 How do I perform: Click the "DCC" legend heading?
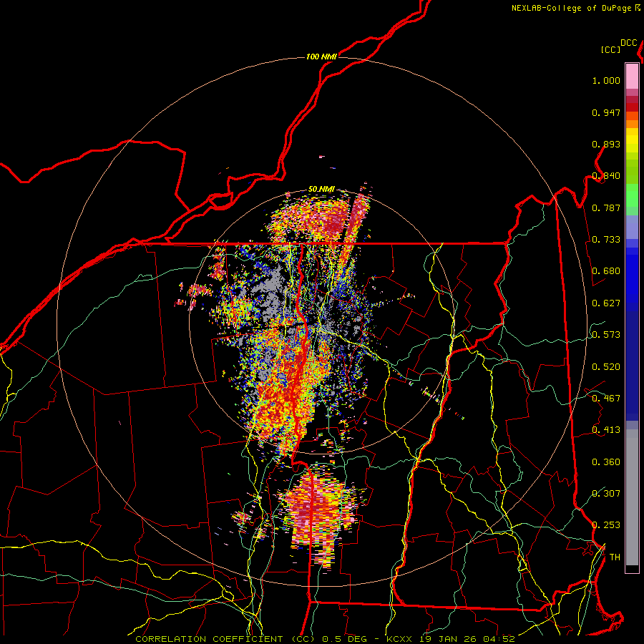629,43
